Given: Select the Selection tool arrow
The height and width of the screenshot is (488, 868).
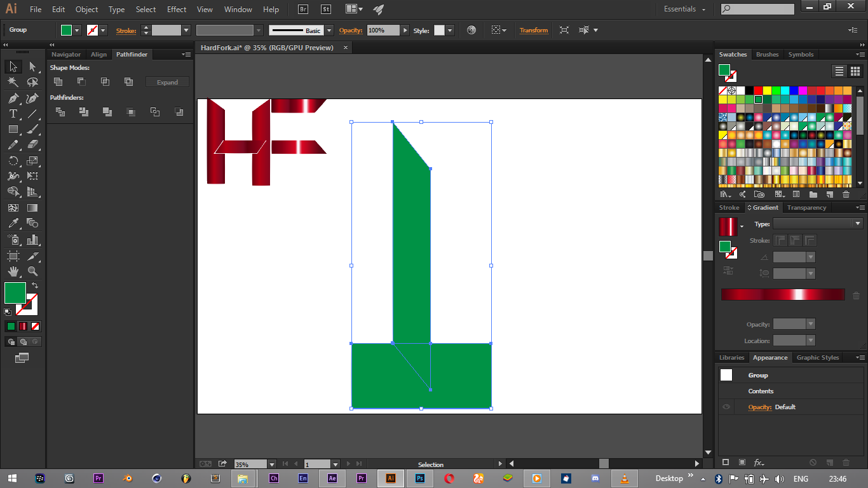Looking at the screenshot, I should (x=13, y=67).
